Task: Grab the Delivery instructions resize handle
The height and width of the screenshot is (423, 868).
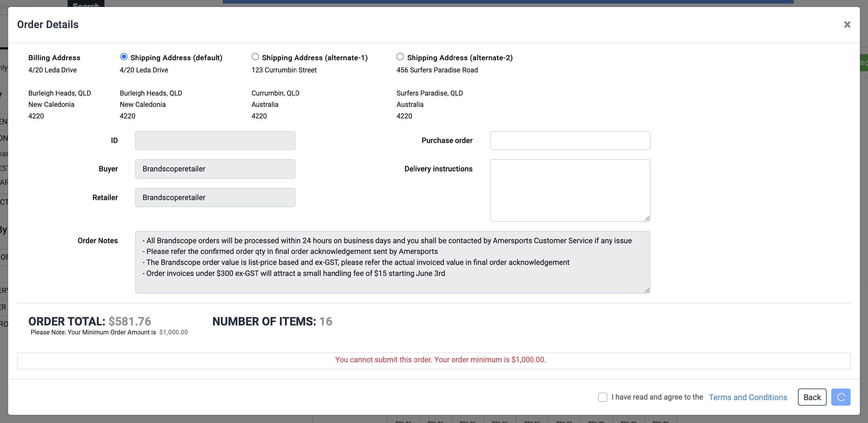Action: 647,218
